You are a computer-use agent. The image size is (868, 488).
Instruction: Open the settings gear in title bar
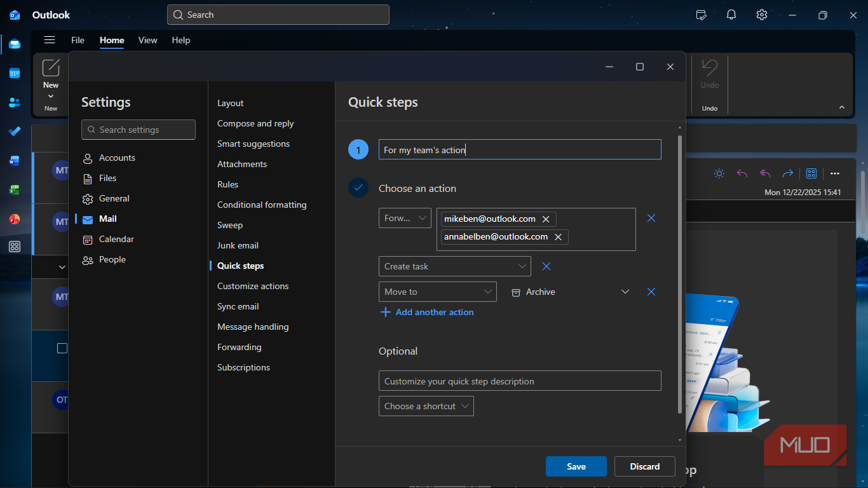pyautogui.click(x=762, y=15)
